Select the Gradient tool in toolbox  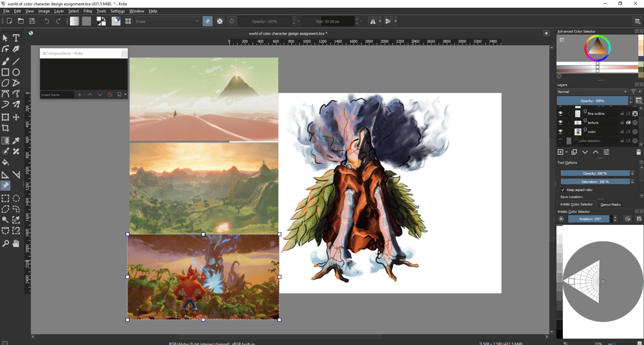(x=5, y=141)
